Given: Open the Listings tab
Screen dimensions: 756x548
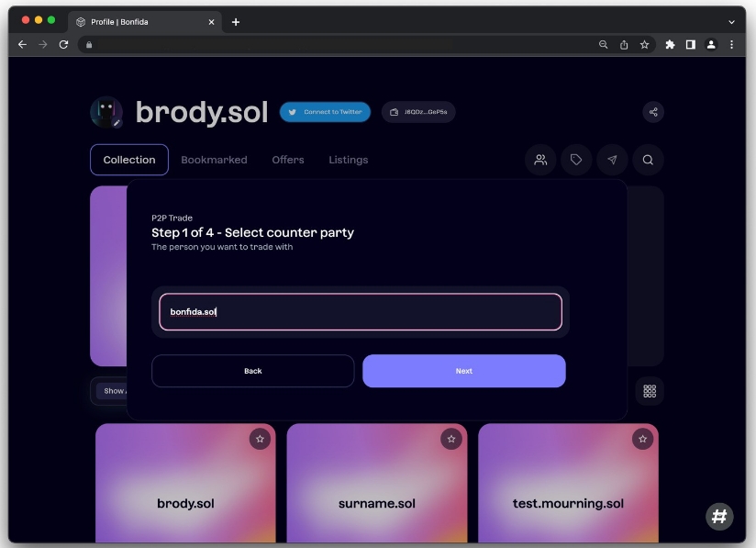Looking at the screenshot, I should click(348, 160).
